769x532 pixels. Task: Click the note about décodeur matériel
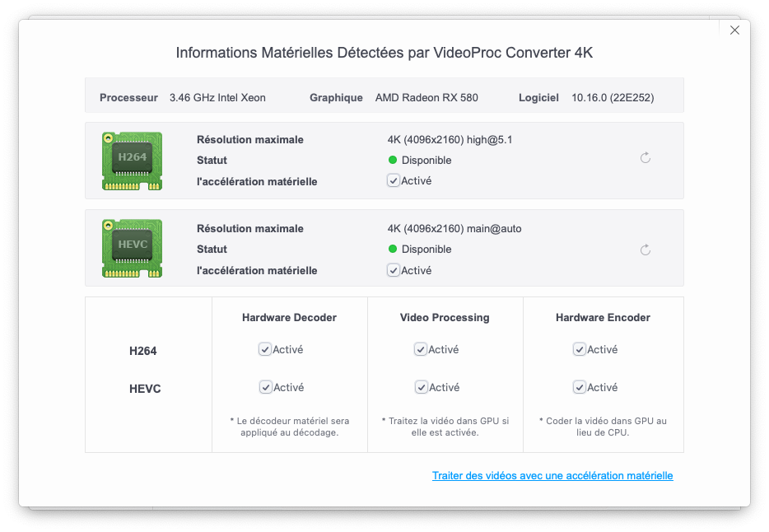pos(289,427)
